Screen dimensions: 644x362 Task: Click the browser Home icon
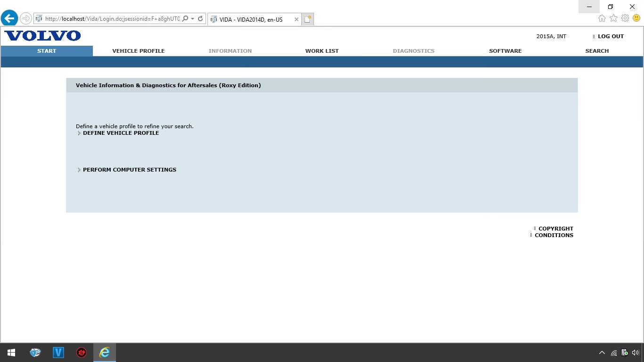pos(602,18)
